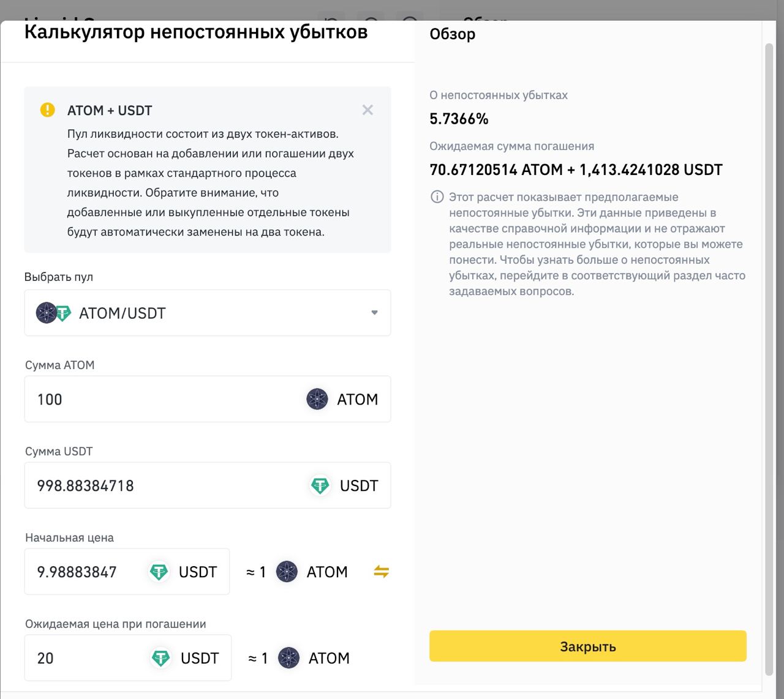The height and width of the screenshot is (699, 784).
Task: Click USDT icon in Начальная цена field
Action: (159, 572)
